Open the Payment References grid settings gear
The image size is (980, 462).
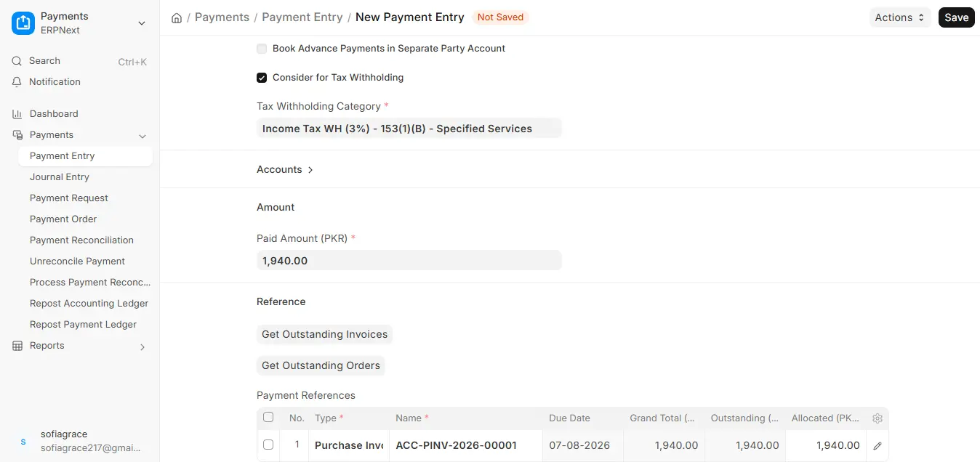tap(877, 418)
